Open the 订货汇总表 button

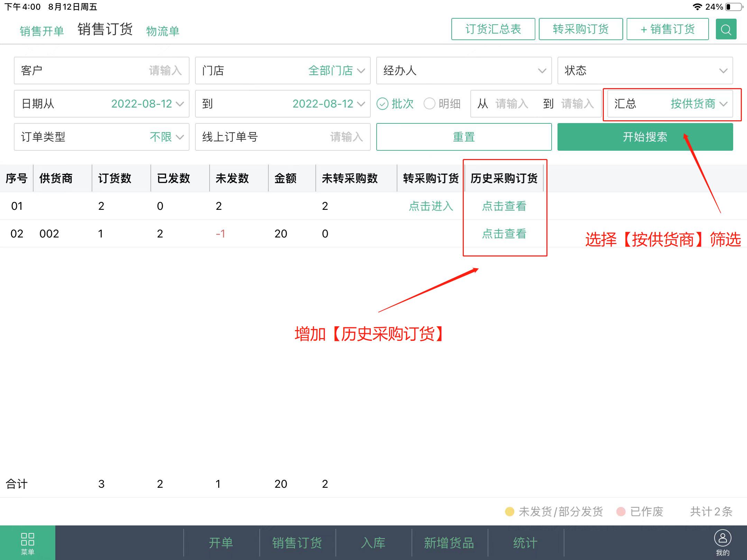[493, 29]
